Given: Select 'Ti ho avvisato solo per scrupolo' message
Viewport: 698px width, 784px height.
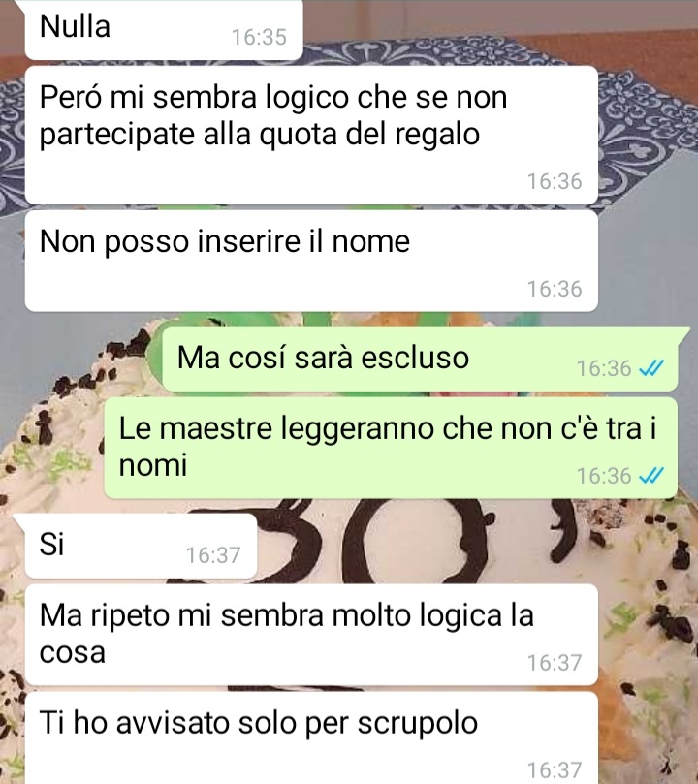Looking at the screenshot, I should (311, 738).
